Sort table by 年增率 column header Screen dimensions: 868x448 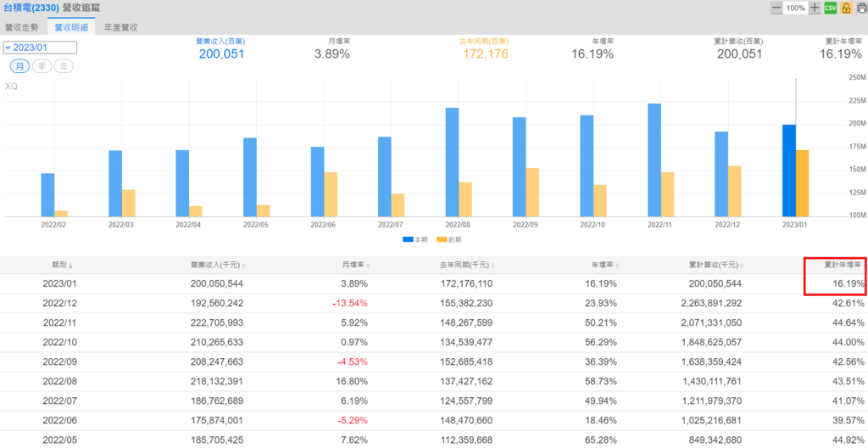point(606,266)
